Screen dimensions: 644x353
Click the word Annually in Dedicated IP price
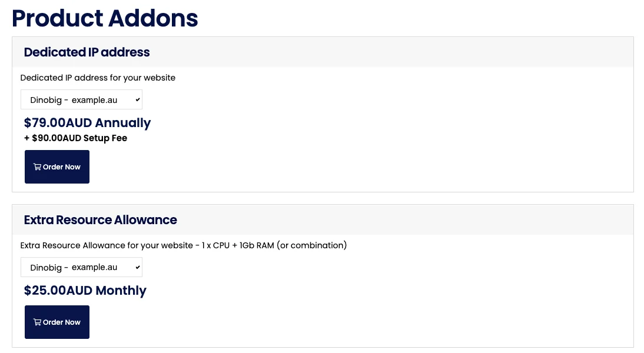pos(122,123)
